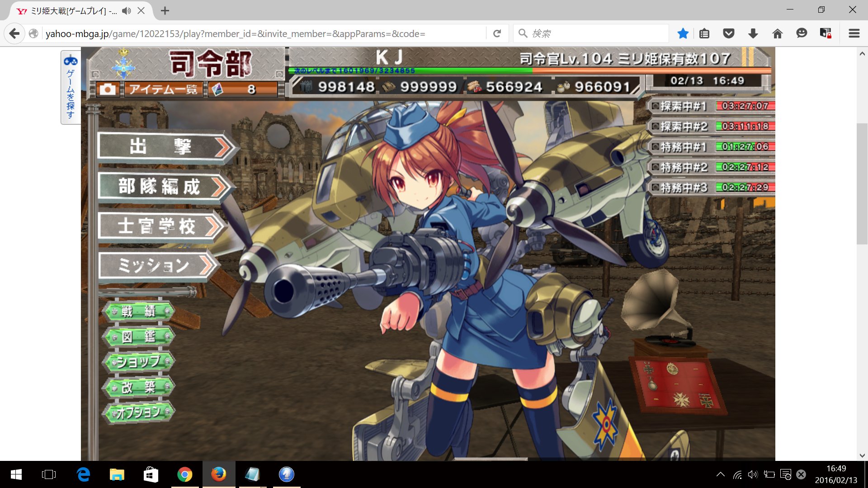The height and width of the screenshot is (488, 868).
Task: Reload the page with refresh icon
Action: (x=497, y=33)
